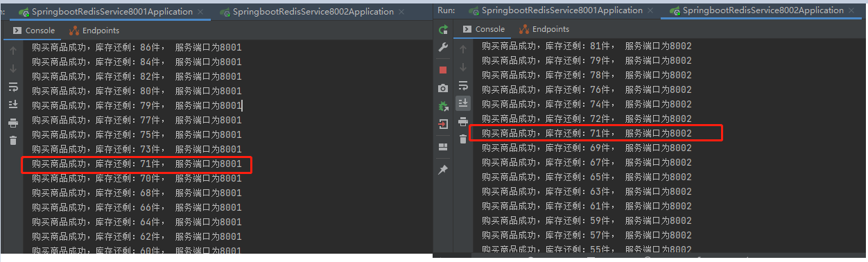Screen dimensions: 868x262
Task: Click the 库存还剩: 59件 line on port 8002
Action: [587, 220]
